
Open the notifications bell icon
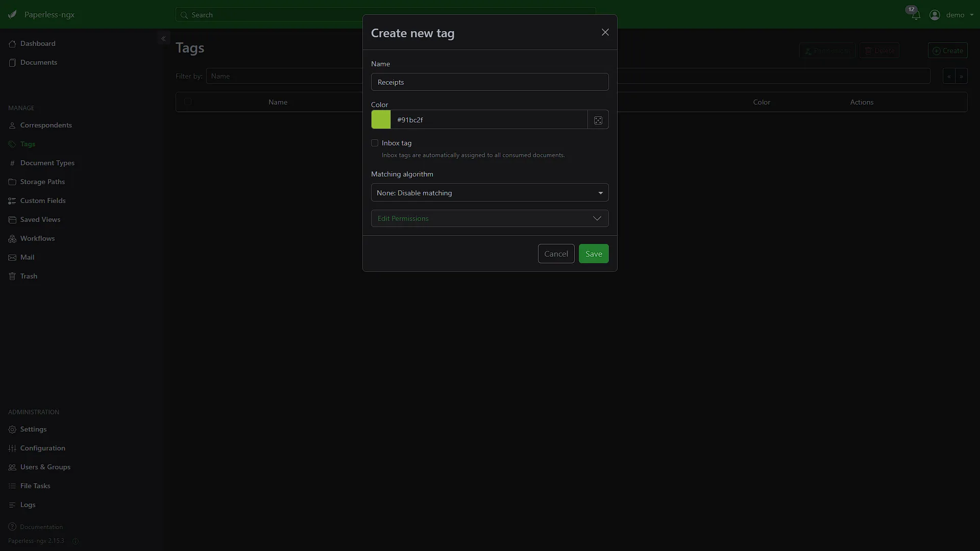tap(916, 15)
